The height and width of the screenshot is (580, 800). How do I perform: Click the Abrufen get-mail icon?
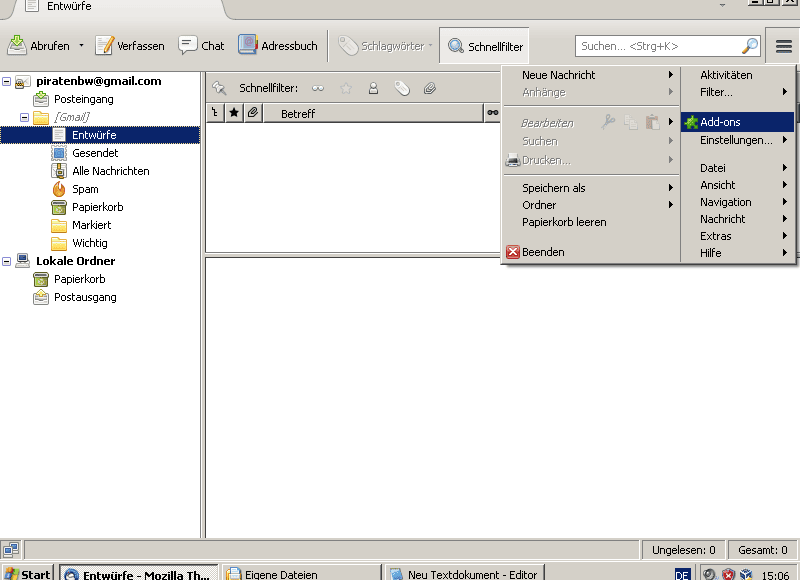coord(18,46)
